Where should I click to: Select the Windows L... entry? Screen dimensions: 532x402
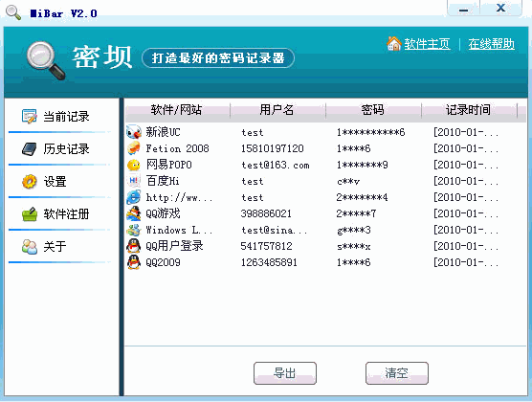point(179,230)
